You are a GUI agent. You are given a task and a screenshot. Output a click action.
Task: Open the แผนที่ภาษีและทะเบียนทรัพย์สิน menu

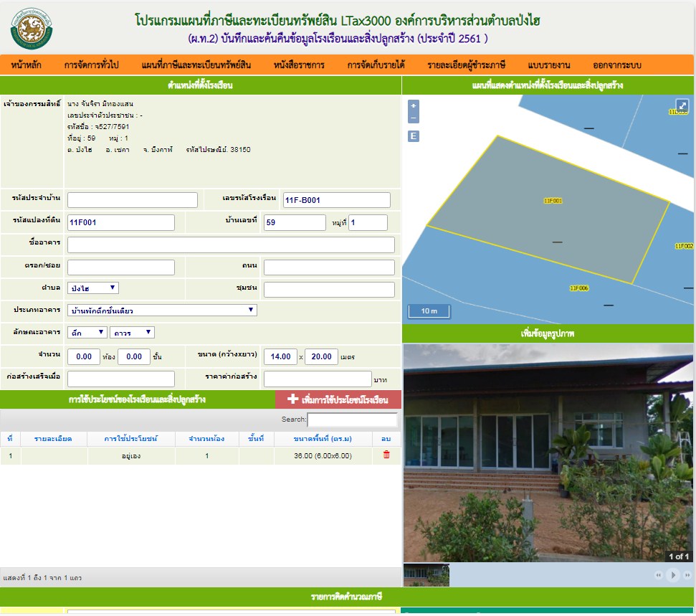coord(196,65)
